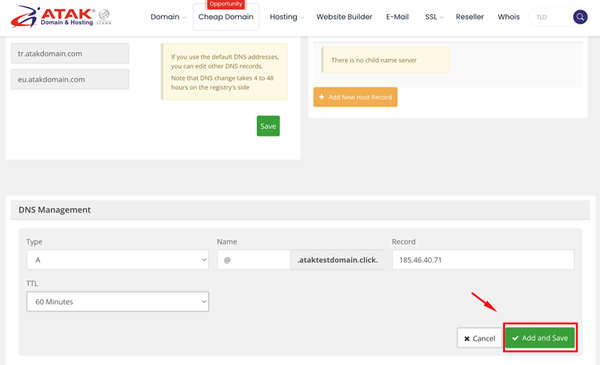Viewport: 600px width, 365px height.
Task: Click the eu.atakdomain.com name server field
Action: [x=70, y=79]
